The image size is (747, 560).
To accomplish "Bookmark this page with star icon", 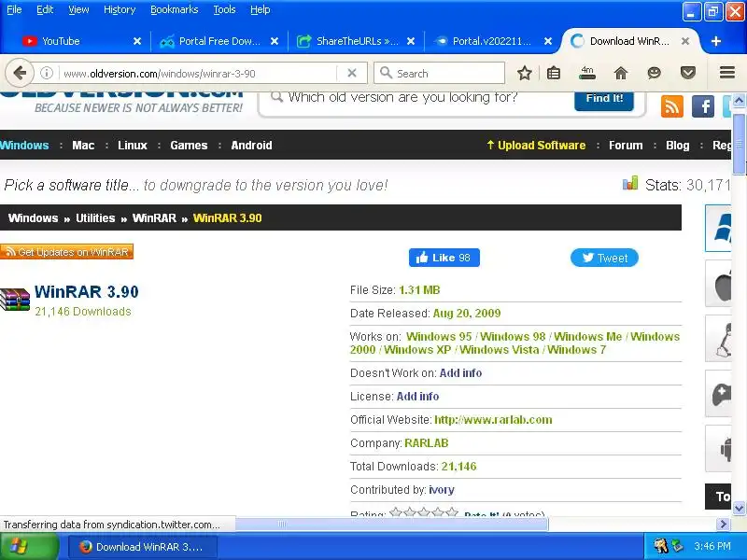I will (525, 74).
